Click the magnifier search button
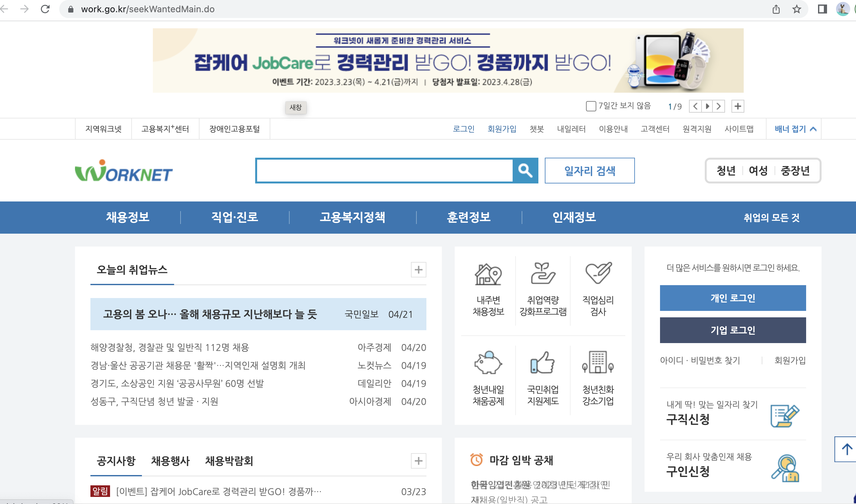 [x=525, y=171]
